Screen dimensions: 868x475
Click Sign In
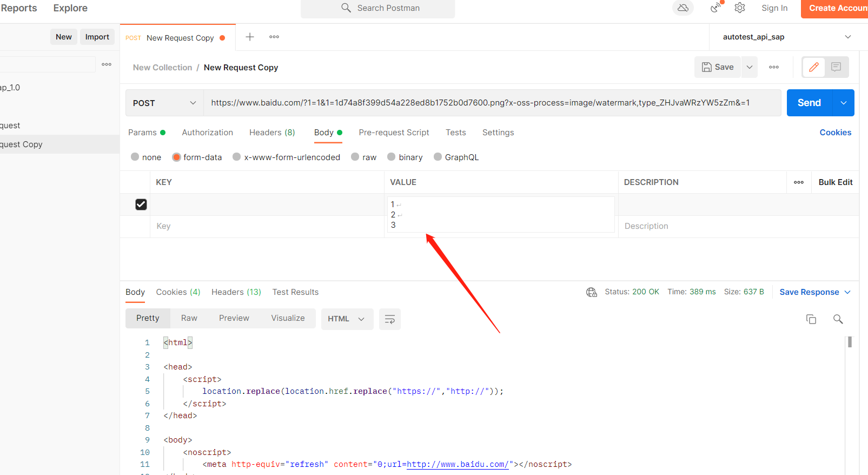[774, 8]
